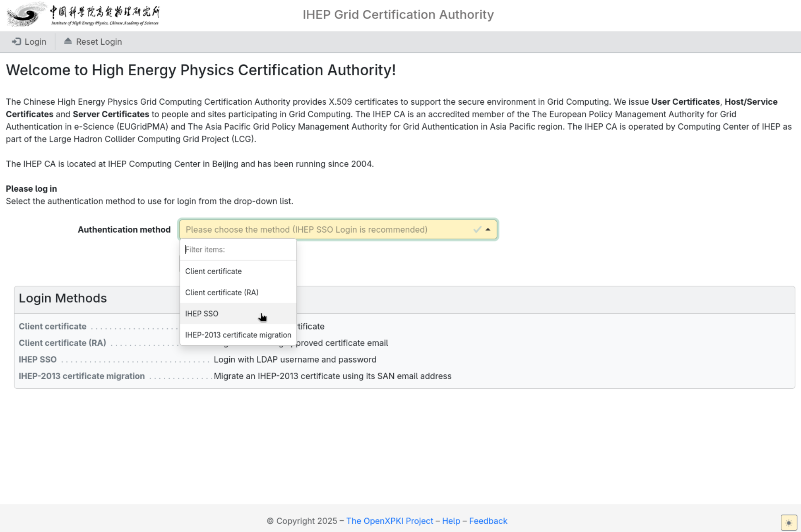Open the Help link in footer
This screenshot has height=532, width=801.
pos(451,521)
